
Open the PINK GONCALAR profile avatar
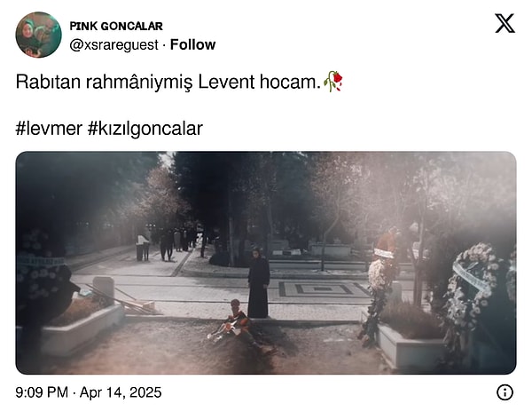click(38, 35)
